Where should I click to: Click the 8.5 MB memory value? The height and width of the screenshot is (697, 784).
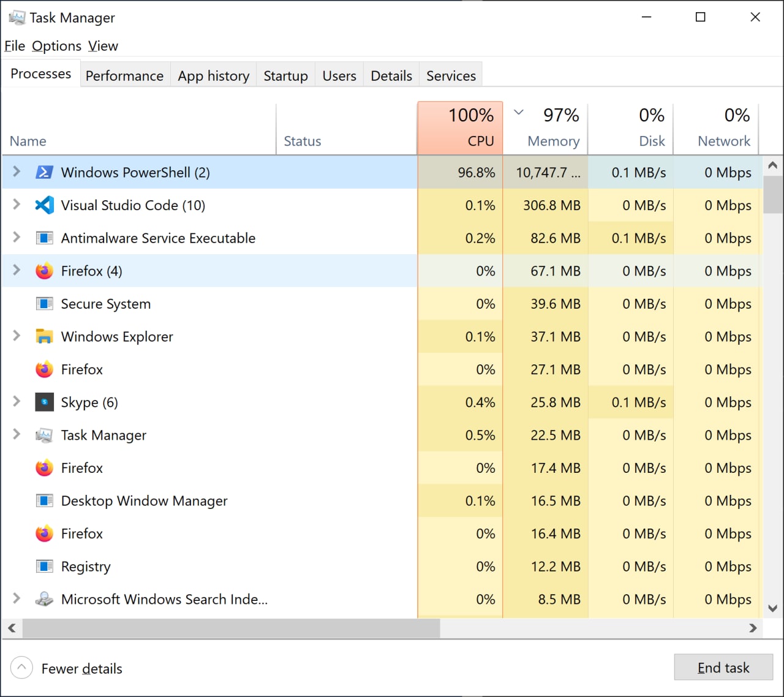point(559,599)
